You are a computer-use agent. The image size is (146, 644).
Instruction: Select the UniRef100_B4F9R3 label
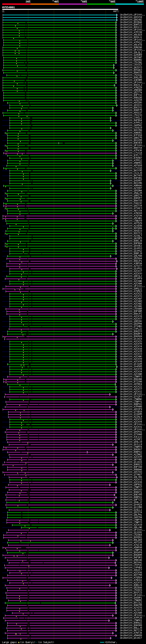click(131, 557)
